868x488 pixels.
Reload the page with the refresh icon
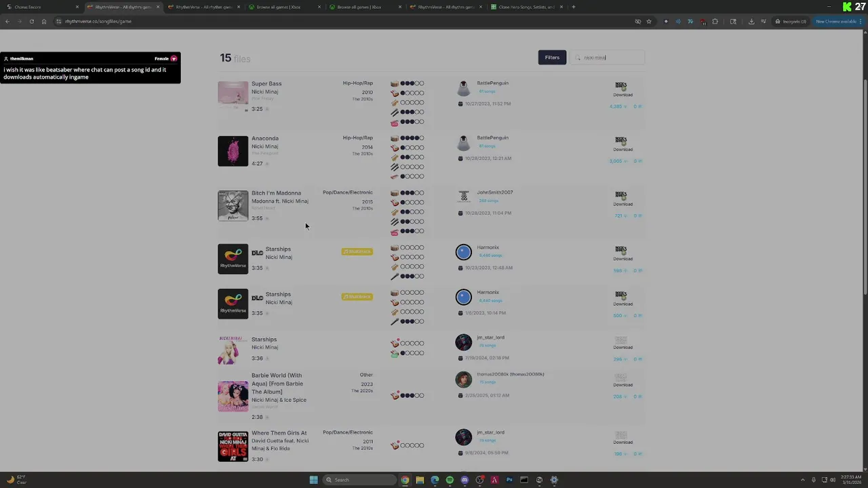[31, 21]
